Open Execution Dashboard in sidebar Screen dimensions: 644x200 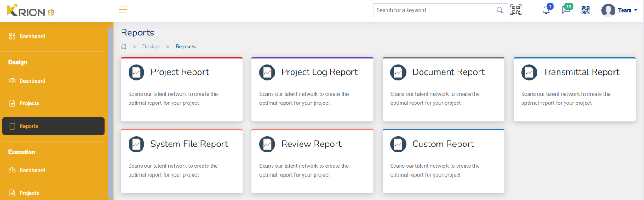pyautogui.click(x=32, y=171)
